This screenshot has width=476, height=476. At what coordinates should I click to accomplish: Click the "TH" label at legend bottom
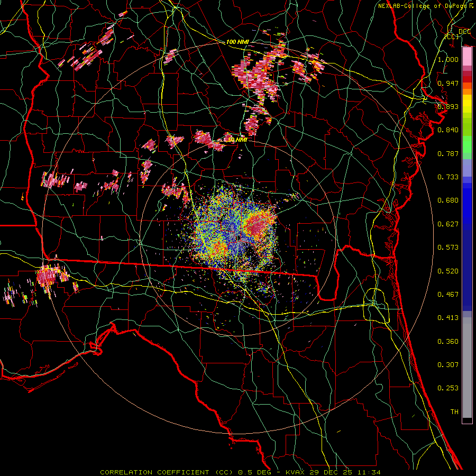454,412
